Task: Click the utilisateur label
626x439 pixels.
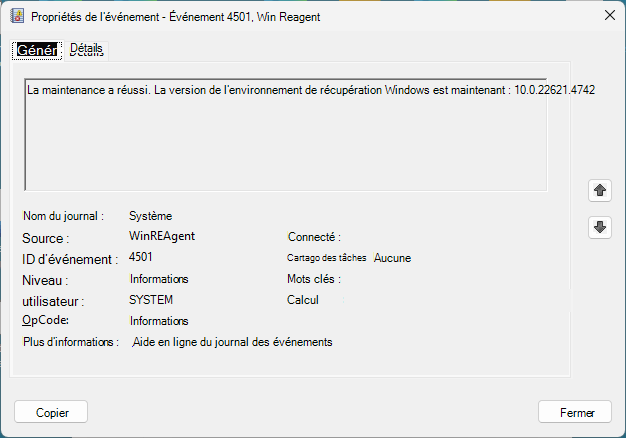Action: coord(53,301)
